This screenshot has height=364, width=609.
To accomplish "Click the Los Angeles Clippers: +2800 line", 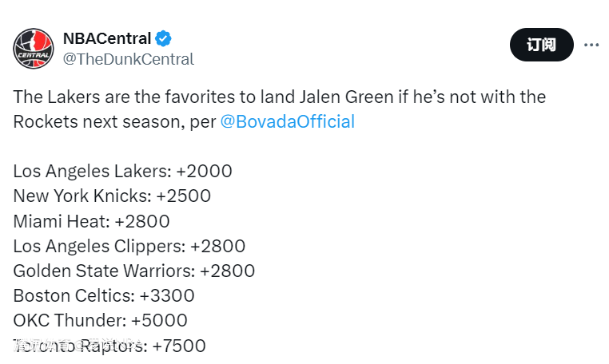I will point(129,246).
